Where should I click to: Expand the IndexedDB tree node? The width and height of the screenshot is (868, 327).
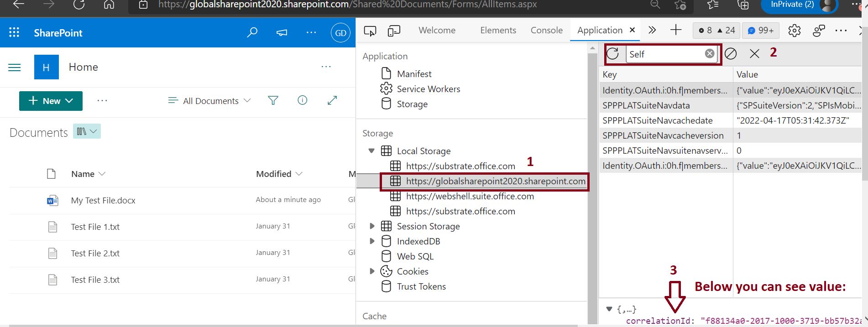point(372,241)
